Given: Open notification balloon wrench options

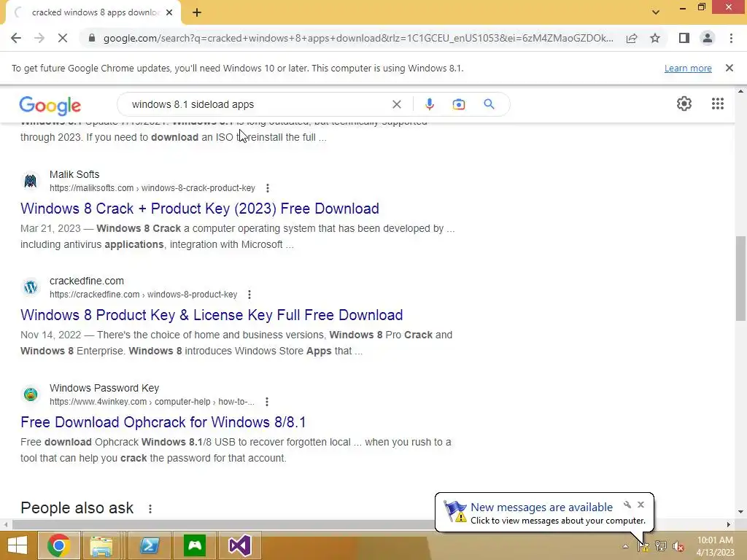Looking at the screenshot, I should click(x=627, y=505).
